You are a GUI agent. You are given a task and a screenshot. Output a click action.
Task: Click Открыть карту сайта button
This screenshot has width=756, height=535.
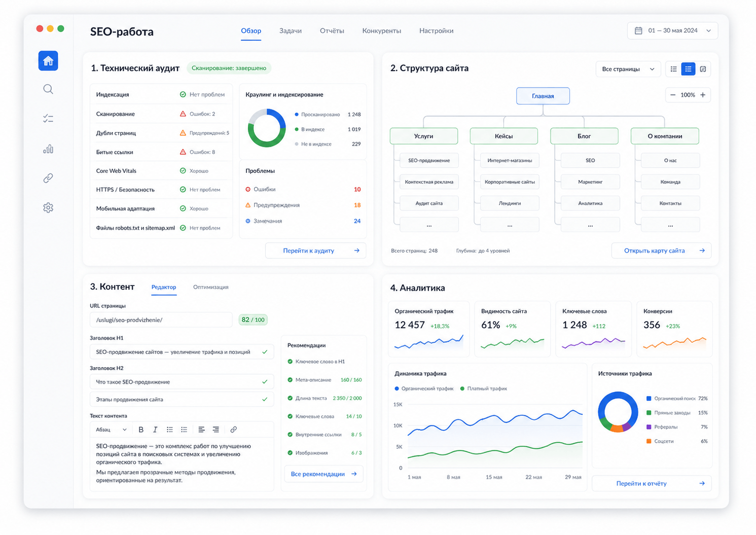661,251
